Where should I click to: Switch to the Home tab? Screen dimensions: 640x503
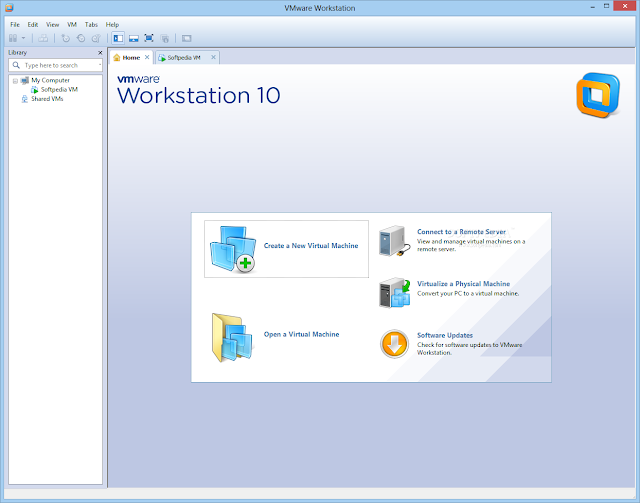(x=131, y=58)
